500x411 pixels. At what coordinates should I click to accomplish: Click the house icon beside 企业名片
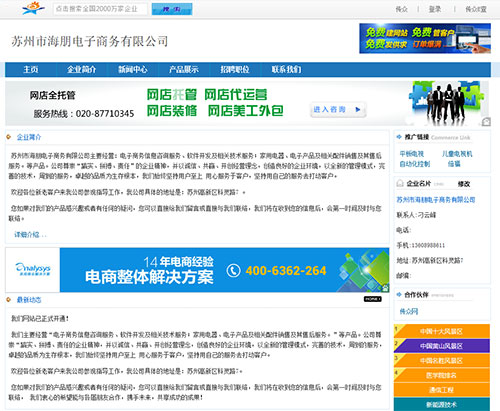click(400, 183)
